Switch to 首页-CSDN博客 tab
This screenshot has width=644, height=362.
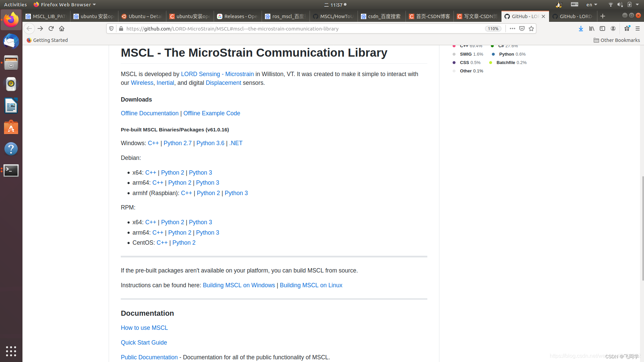429,16
